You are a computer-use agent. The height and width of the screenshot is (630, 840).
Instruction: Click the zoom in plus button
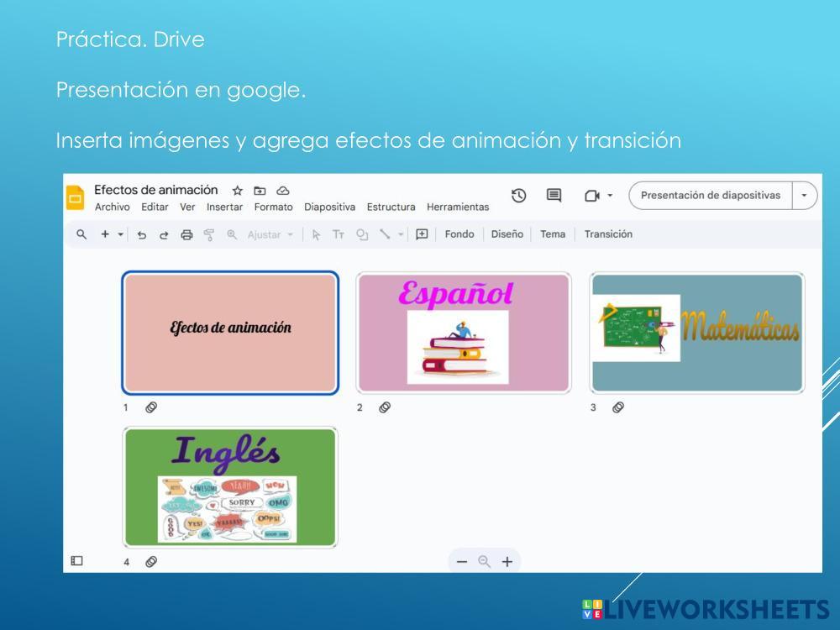pos(507,562)
